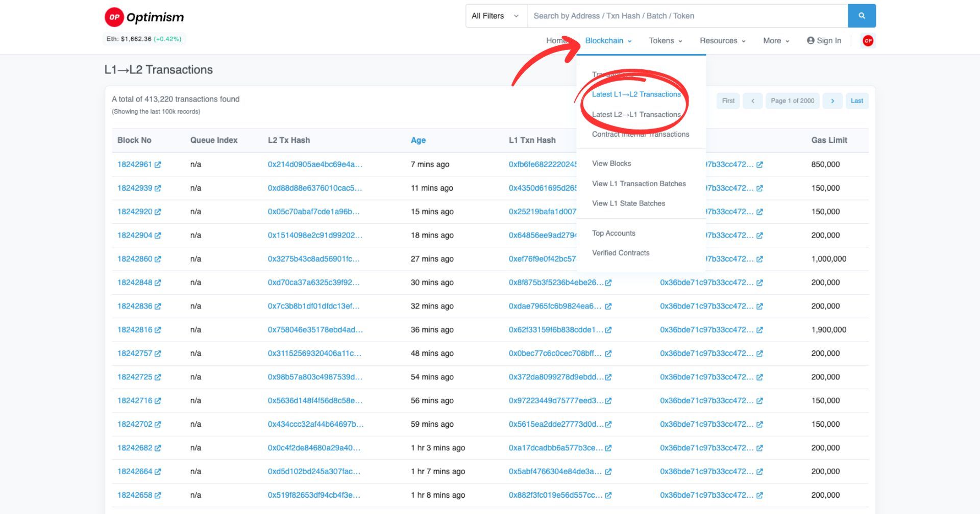The image size is (980, 514).
Task: Open external icon beside L1 hash 0x62f33159f6b838cdde1
Action: coord(608,330)
